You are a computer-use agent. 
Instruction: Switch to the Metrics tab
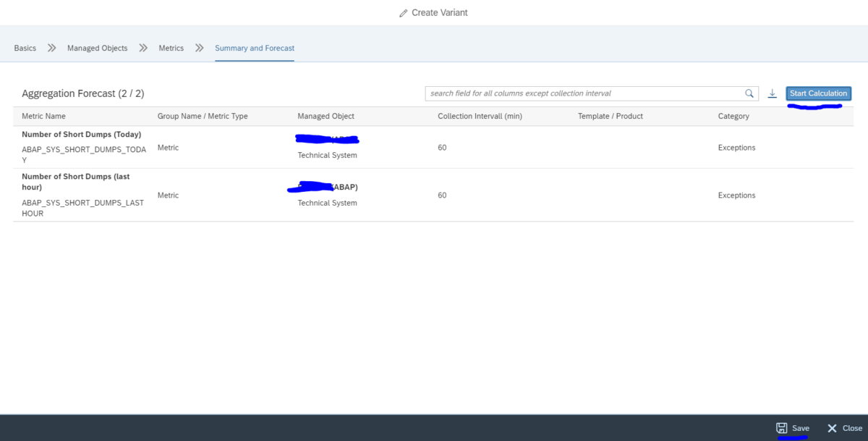[x=171, y=47]
